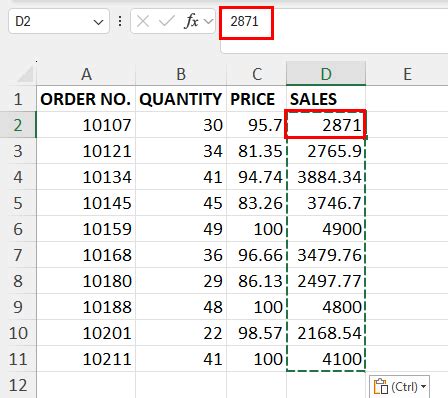
Task: Select column A header
Action: (86, 74)
